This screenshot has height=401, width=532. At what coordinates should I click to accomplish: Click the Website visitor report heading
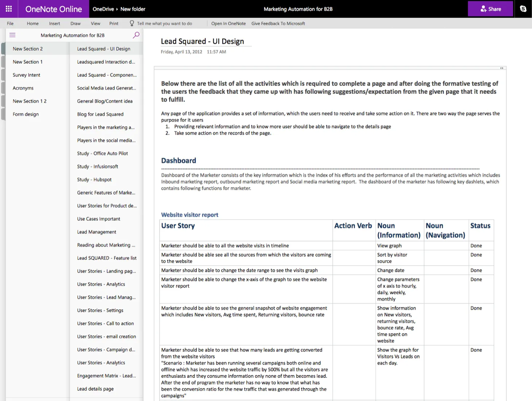pyautogui.click(x=190, y=215)
